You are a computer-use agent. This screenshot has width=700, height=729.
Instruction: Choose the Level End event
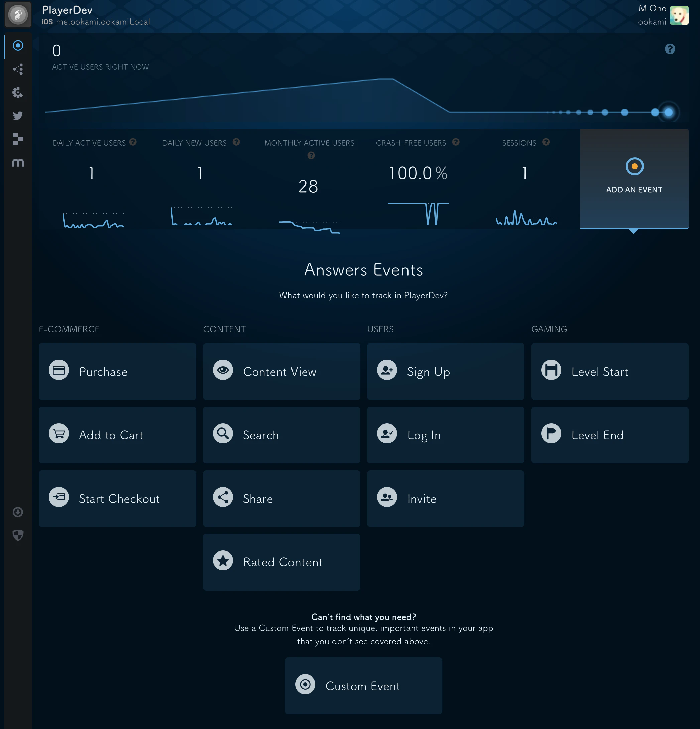click(610, 435)
